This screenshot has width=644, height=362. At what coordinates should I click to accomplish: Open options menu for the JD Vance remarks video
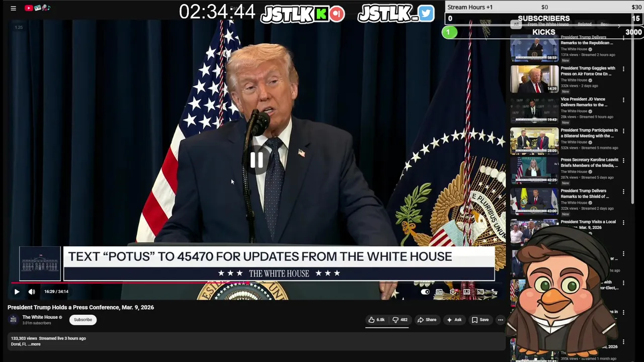point(623,100)
